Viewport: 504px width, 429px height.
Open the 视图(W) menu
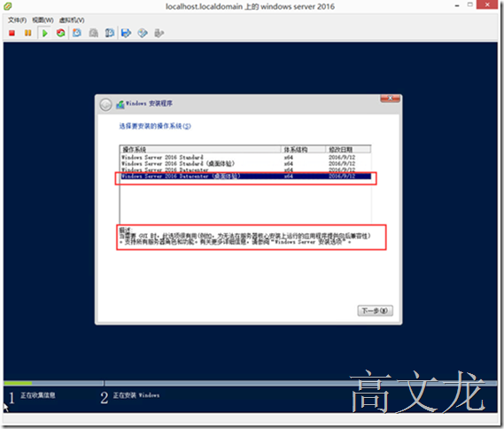[x=43, y=20]
